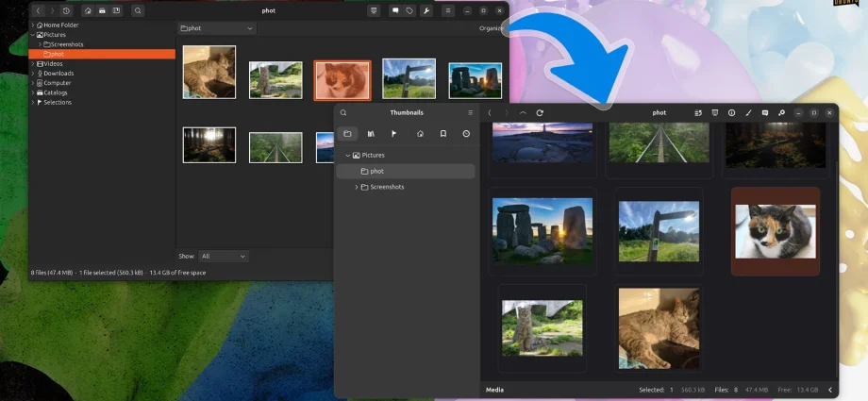Viewport: 868px width, 401px height.
Task: Collapse Pictures in Thumbnails sidebar
Action: [x=347, y=156]
